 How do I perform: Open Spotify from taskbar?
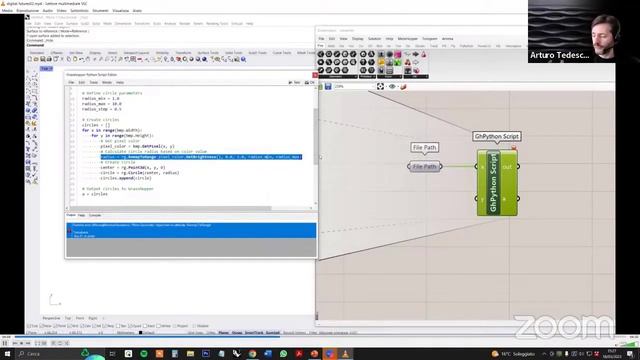(x=144, y=354)
